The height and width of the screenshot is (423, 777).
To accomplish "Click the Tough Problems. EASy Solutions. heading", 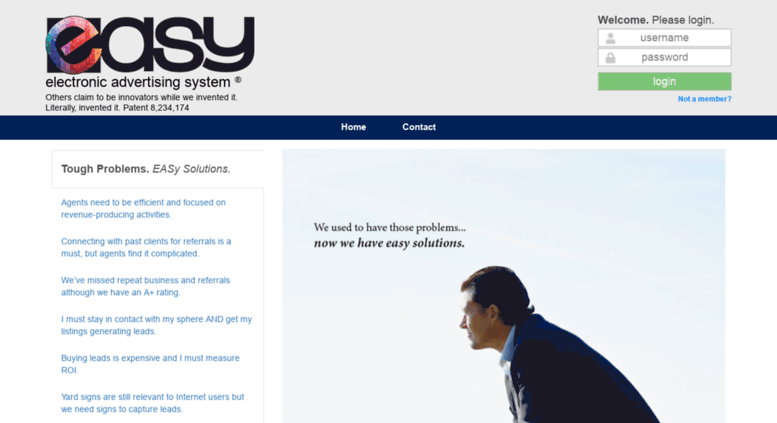I will point(146,169).
